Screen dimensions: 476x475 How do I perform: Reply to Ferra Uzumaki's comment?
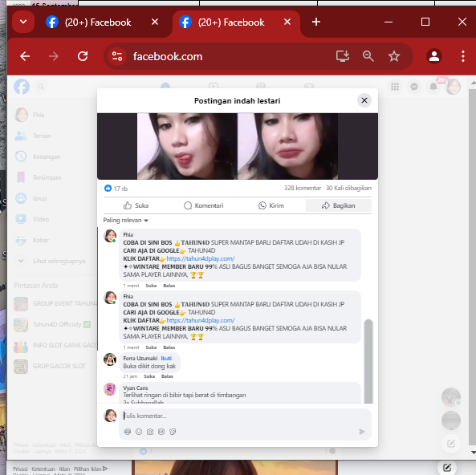[x=167, y=376]
